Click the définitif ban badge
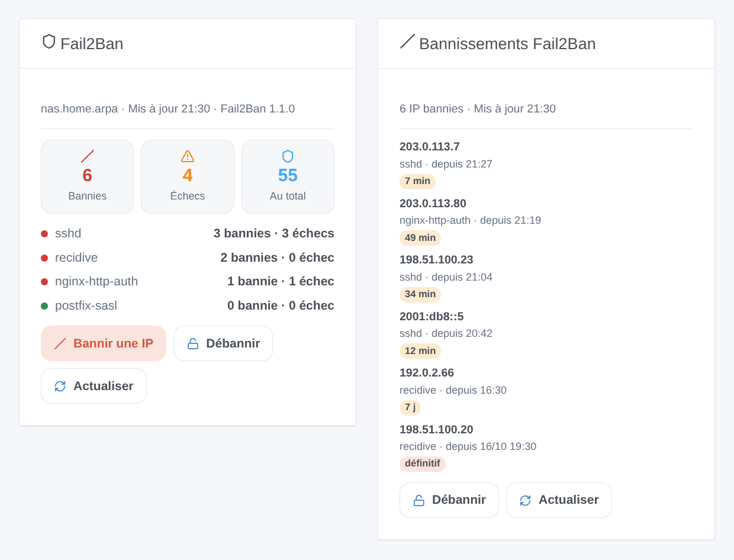734x560 pixels. (423, 464)
